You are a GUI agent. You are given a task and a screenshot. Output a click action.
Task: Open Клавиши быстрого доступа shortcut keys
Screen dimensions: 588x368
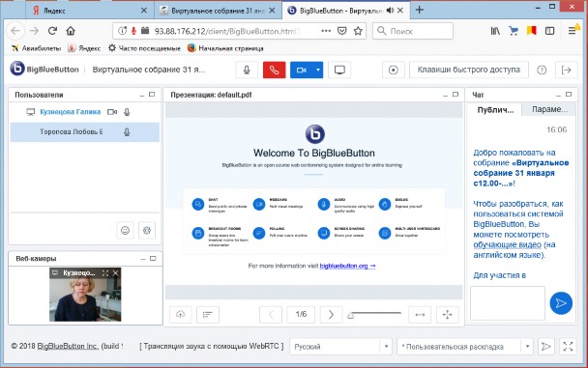469,70
